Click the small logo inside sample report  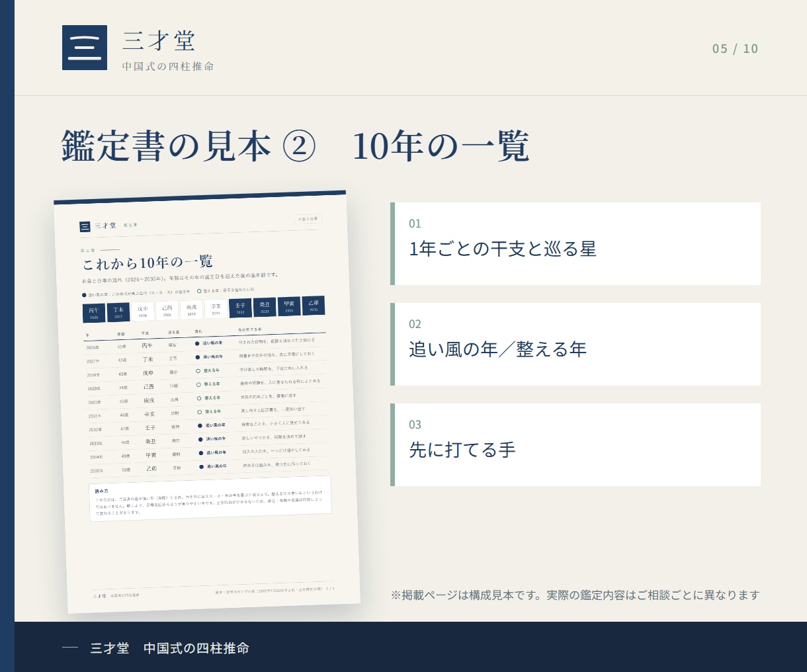click(85, 227)
